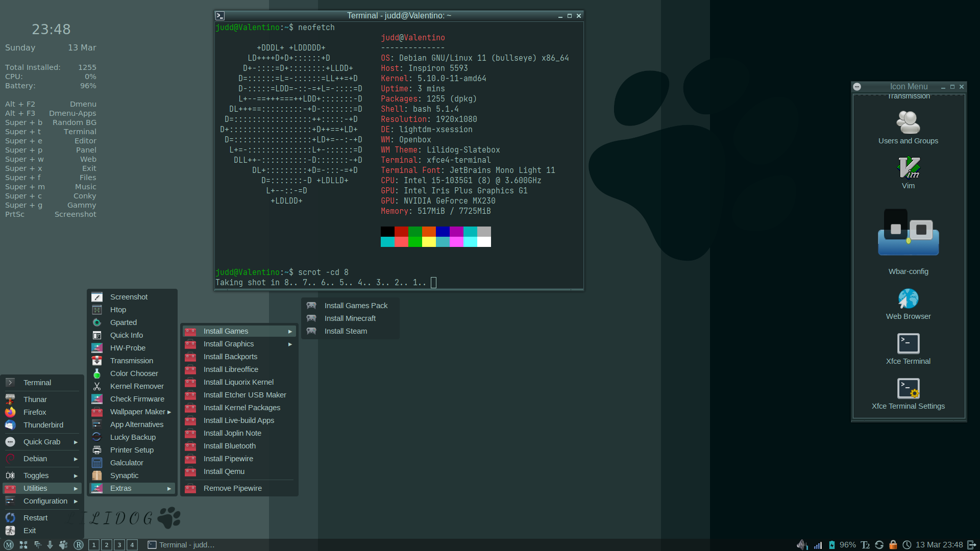
Task: Click the cascading windows taskbar icon
Action: (37, 545)
